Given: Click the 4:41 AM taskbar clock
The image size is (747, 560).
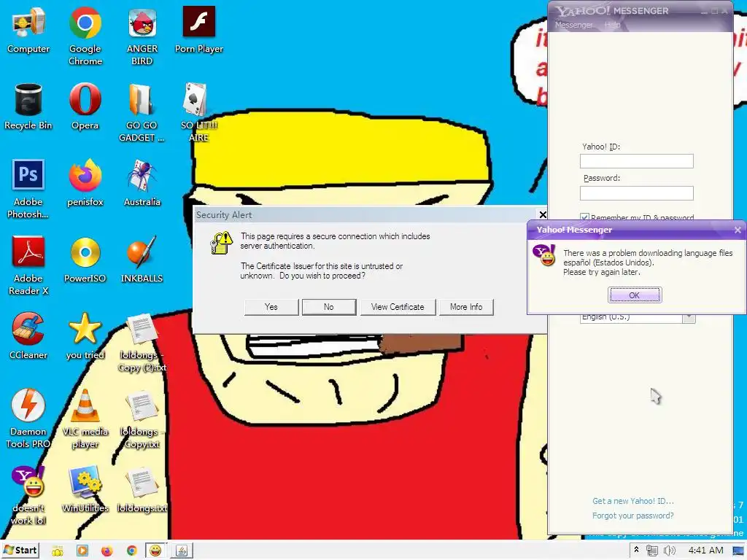Looking at the screenshot, I should pos(705,551).
